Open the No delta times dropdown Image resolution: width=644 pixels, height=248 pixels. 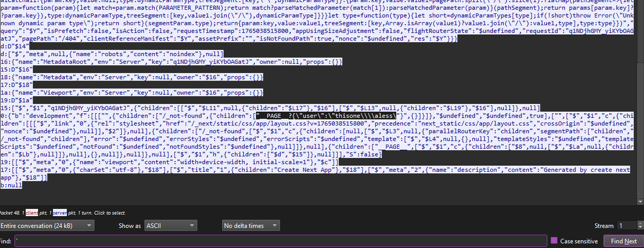click(252, 225)
